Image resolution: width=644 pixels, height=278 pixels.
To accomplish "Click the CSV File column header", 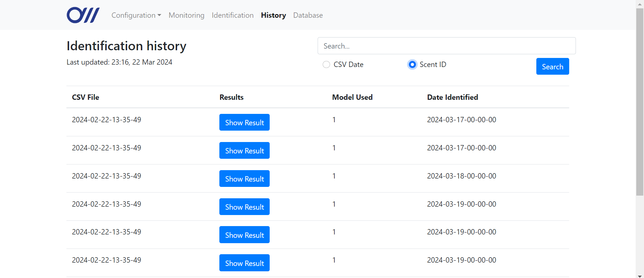I will [x=86, y=97].
